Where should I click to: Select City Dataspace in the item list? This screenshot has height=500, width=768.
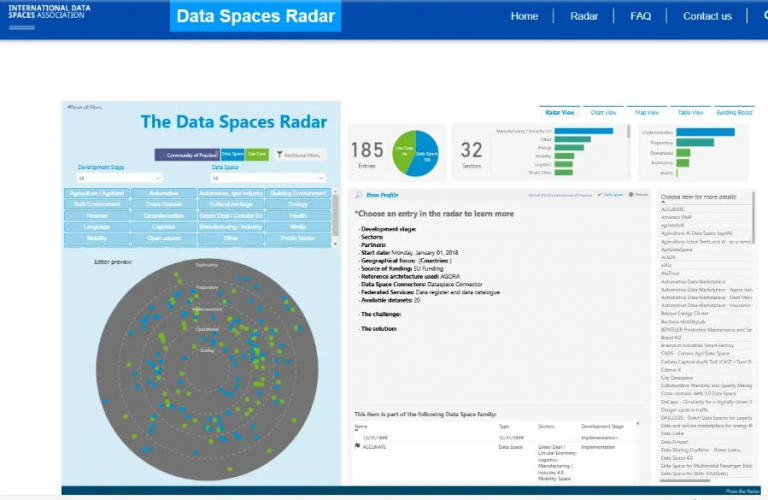point(676,378)
